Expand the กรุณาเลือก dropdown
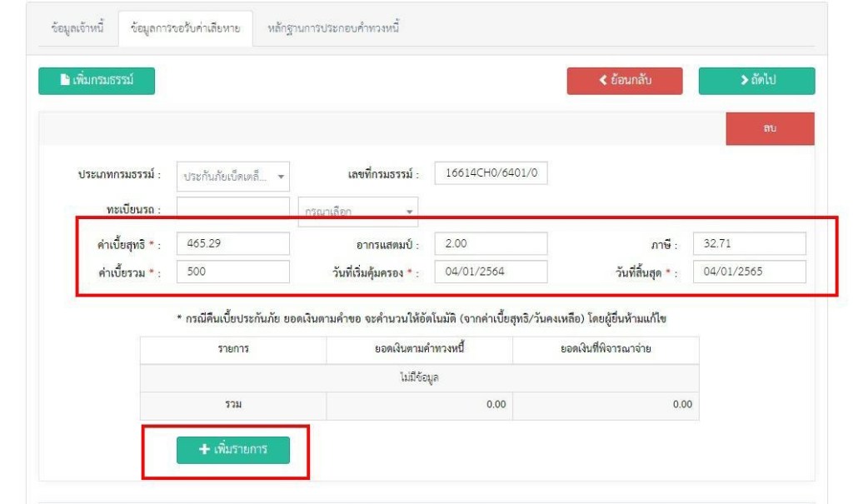853x504 pixels. [x=357, y=212]
